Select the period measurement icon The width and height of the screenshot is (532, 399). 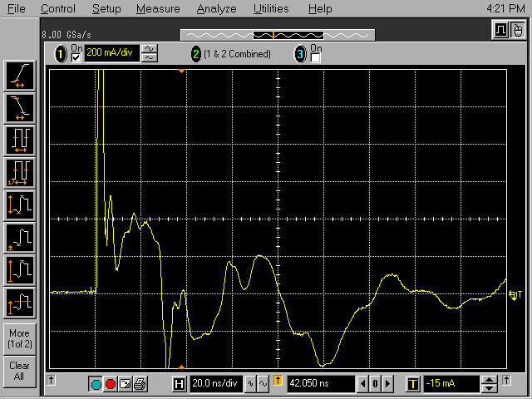click(x=20, y=140)
